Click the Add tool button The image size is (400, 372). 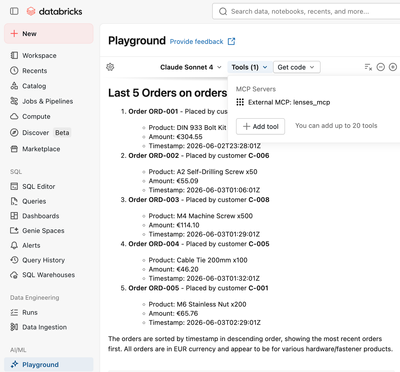point(260,126)
